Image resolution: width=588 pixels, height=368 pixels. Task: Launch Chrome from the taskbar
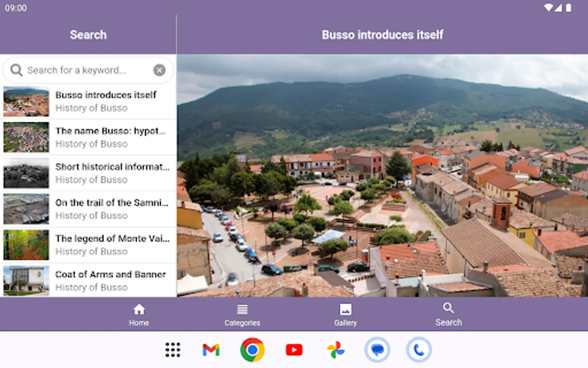click(x=252, y=350)
